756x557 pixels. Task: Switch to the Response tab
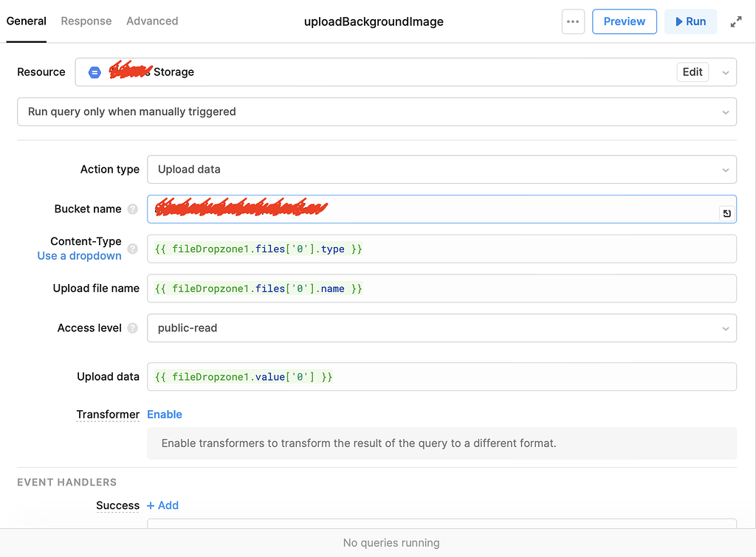click(x=86, y=21)
